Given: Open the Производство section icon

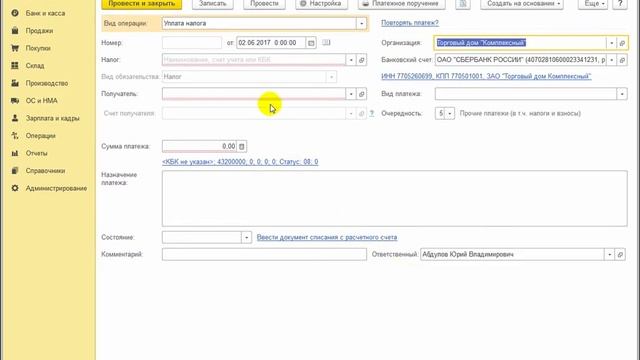Looking at the screenshot, I should coord(15,83).
